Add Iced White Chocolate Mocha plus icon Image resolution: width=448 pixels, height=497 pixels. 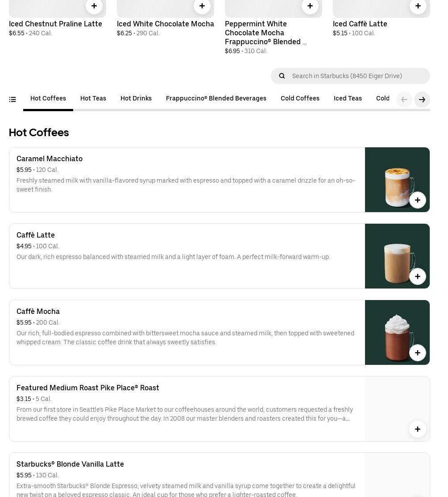(202, 6)
